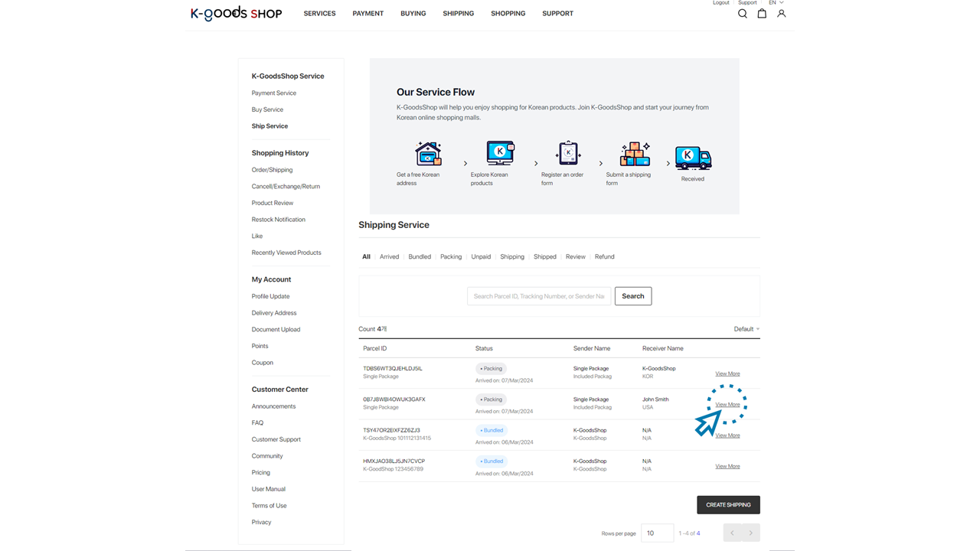Open the shopping bag cart icon
This screenshot has height=551, width=980.
762,14
